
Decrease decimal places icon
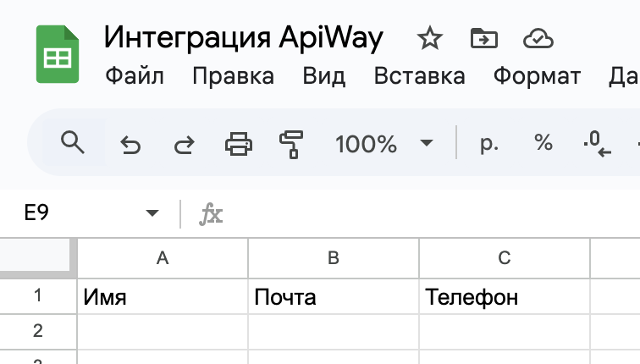597,144
